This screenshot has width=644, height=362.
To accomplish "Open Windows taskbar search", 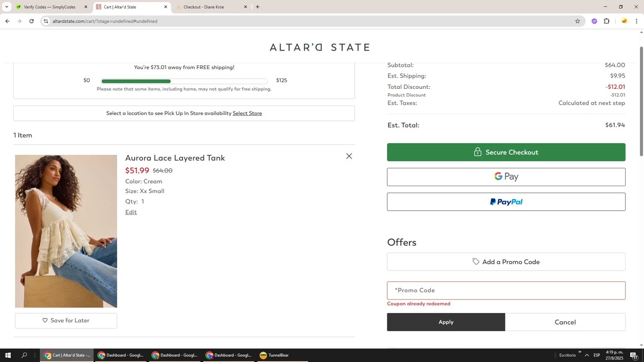I will tap(24, 355).
